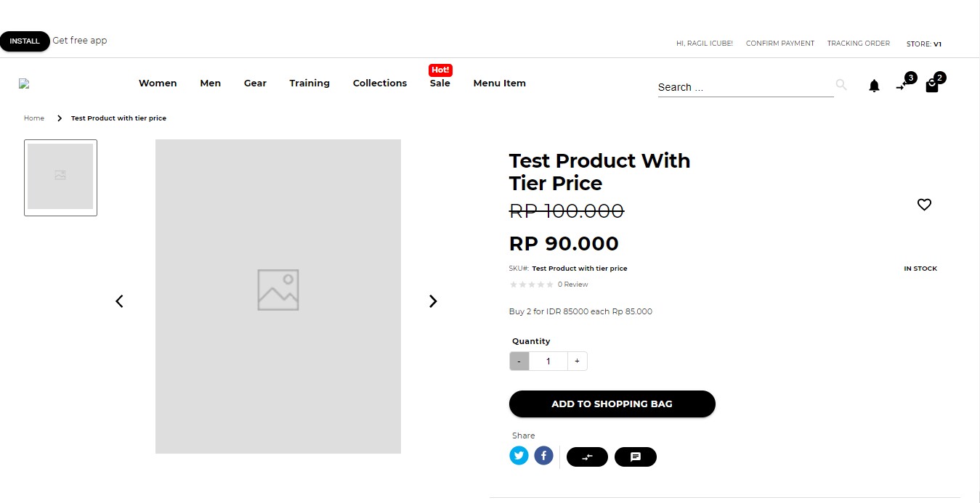
Task: Toggle the wishlist heart for this product
Action: [924, 204]
